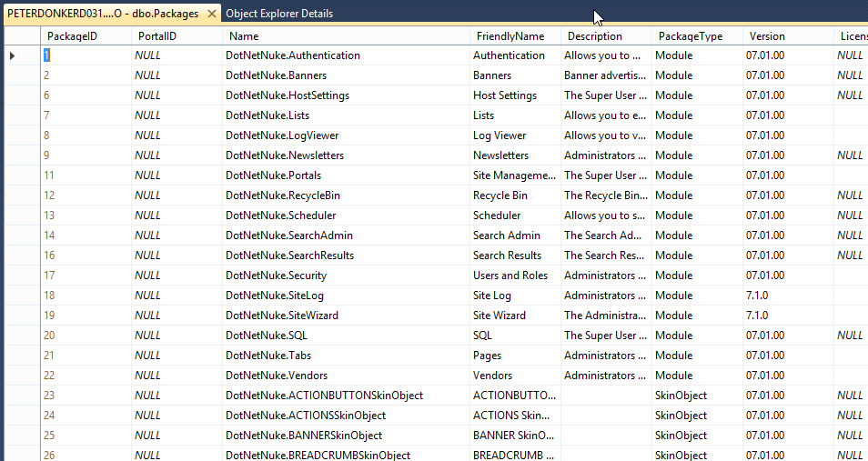Viewport: 868px width, 461px height.
Task: Click the PackageType column header
Action: coord(697,36)
